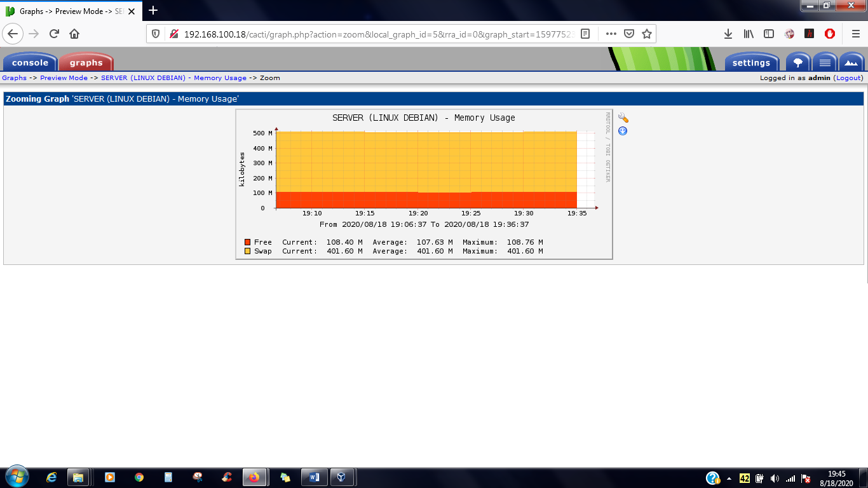Click the blue graph source arrow icon
Screen dimensions: 868x488
pos(623,131)
